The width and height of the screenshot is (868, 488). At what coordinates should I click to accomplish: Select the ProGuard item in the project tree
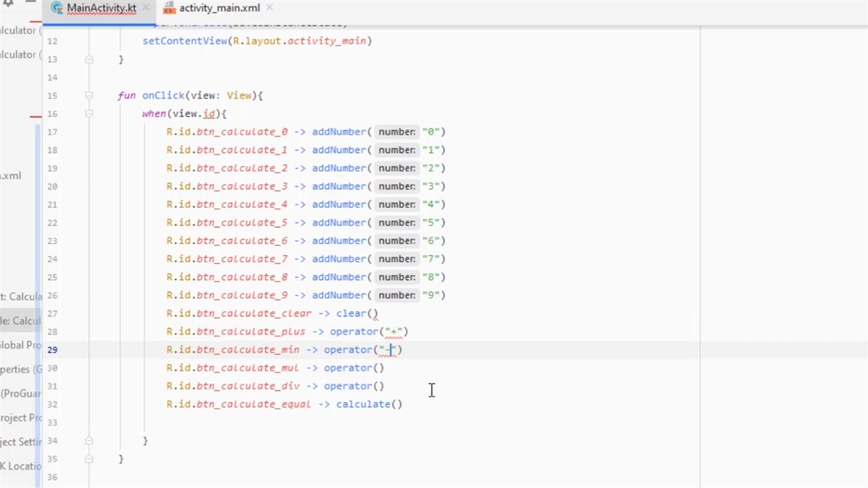coord(20,393)
